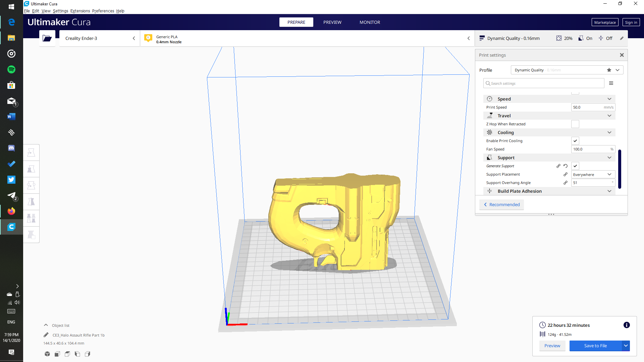644x362 pixels.
Task: Select CE3_Halo Assault Rifle Part 1b
Action: (x=78, y=335)
